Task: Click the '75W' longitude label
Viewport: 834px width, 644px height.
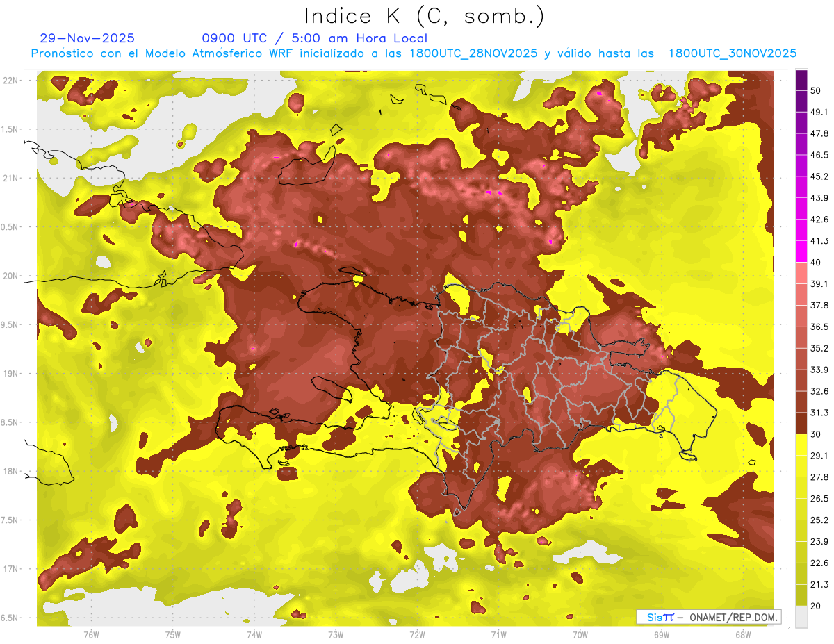Action: [173, 634]
